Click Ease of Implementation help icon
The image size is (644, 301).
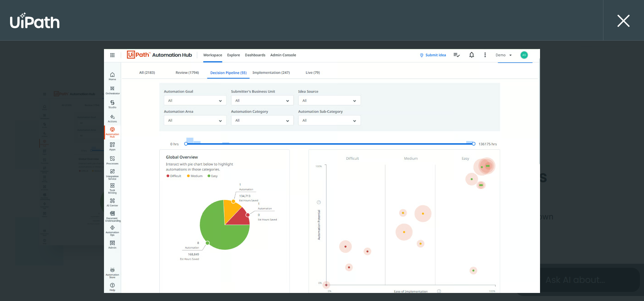pyautogui.click(x=439, y=291)
